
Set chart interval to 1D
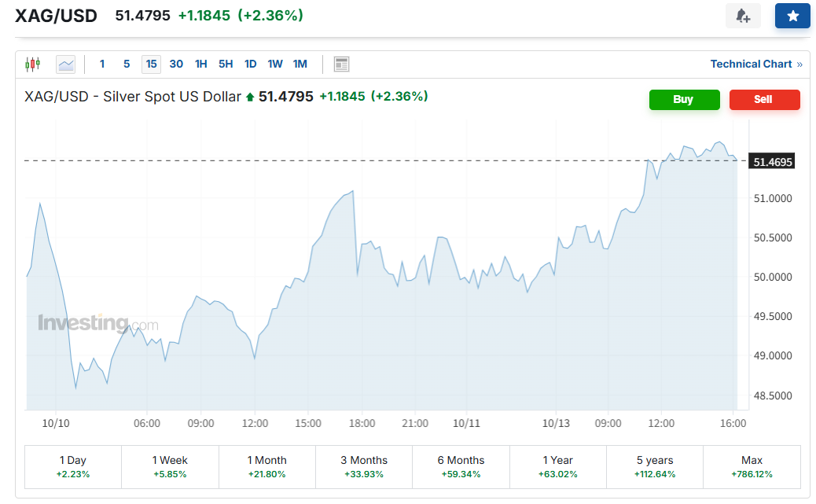coord(250,64)
